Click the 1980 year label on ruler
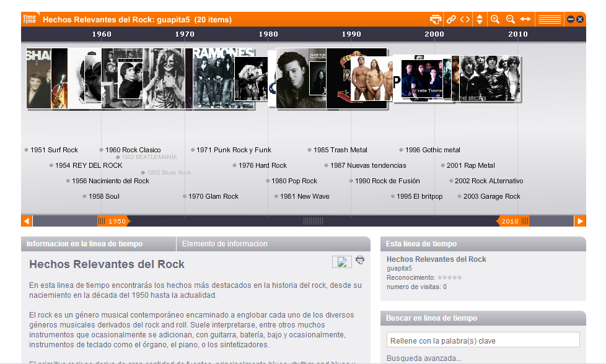 tap(268, 34)
